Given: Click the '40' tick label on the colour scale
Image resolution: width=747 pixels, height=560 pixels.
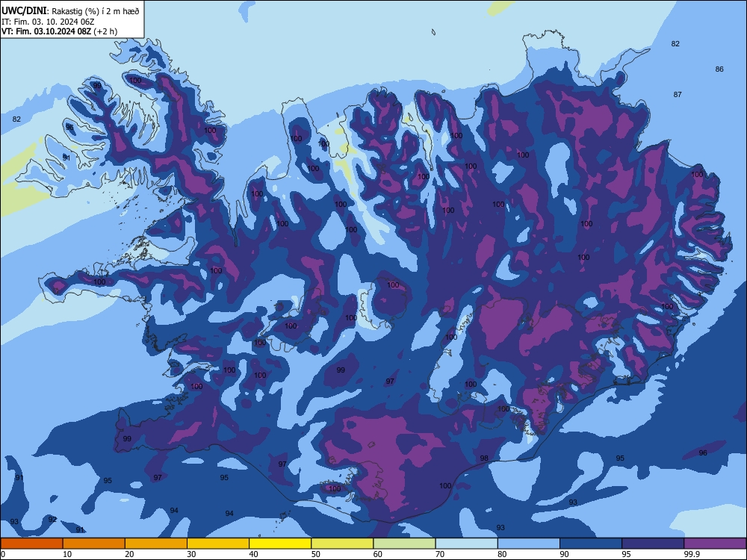Looking at the screenshot, I should [x=254, y=554].
